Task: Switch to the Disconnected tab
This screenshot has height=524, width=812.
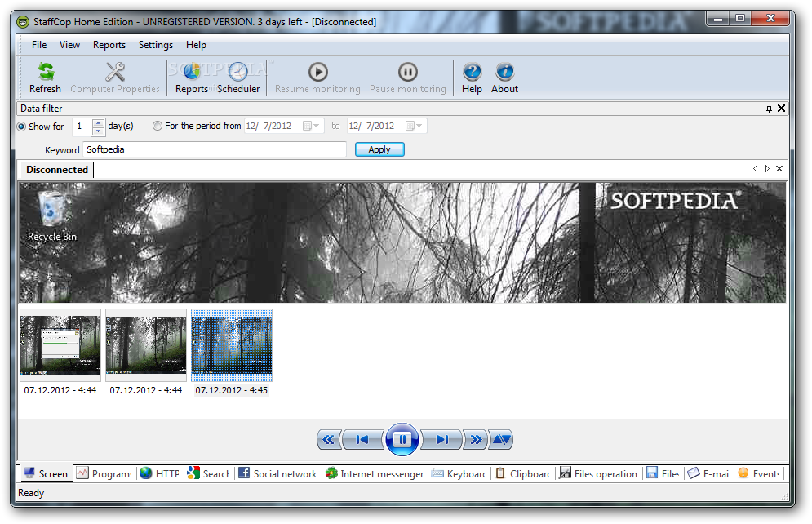Action: tap(57, 170)
